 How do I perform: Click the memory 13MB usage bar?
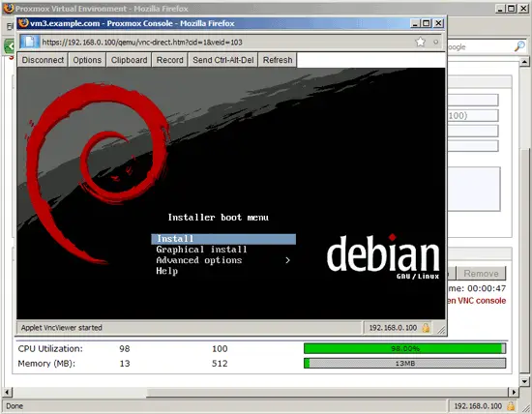[404, 364]
